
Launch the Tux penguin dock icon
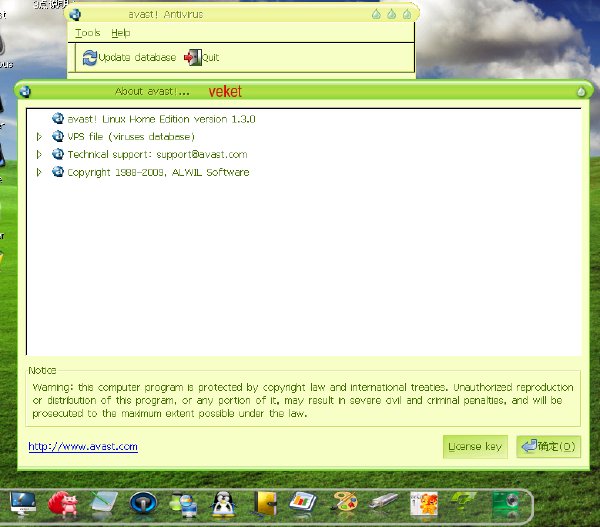[x=223, y=504]
